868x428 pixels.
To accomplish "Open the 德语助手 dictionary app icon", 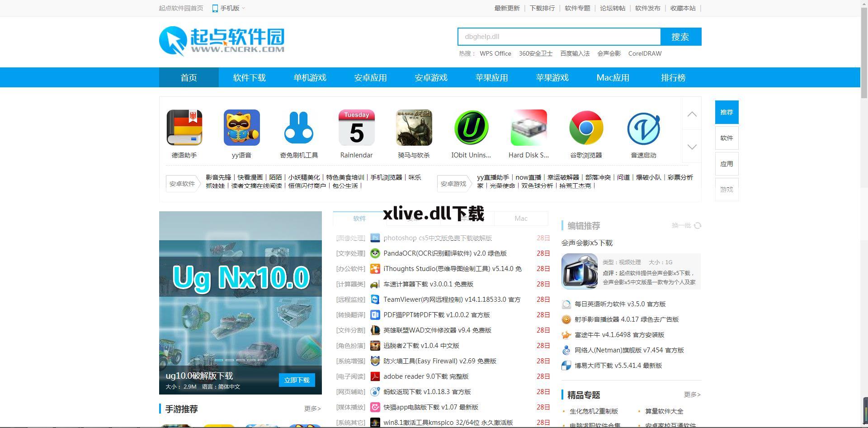I will (x=184, y=128).
